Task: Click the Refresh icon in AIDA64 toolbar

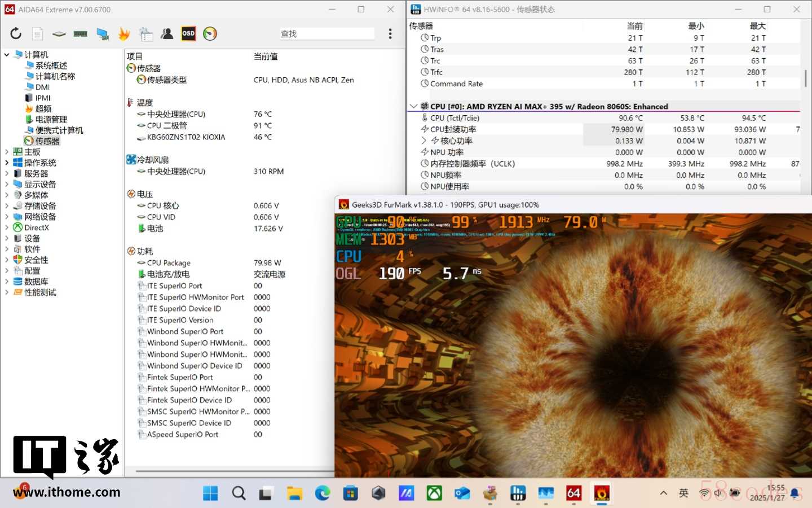Action: tap(16, 34)
